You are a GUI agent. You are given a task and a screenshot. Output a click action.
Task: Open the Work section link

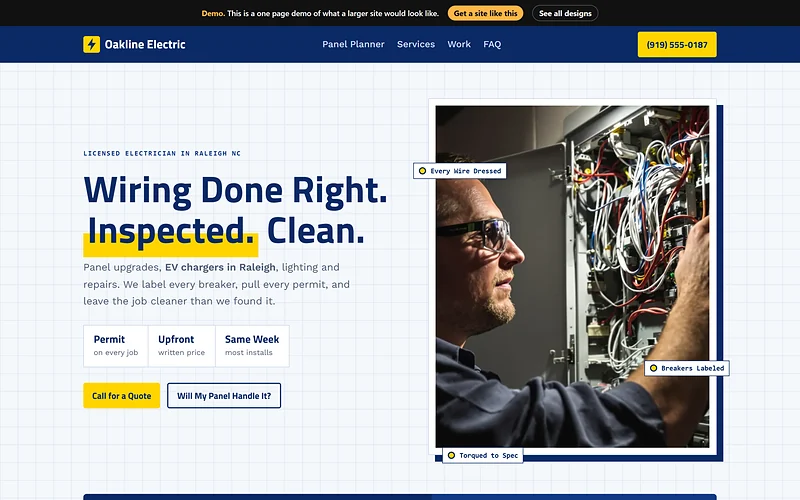point(459,44)
